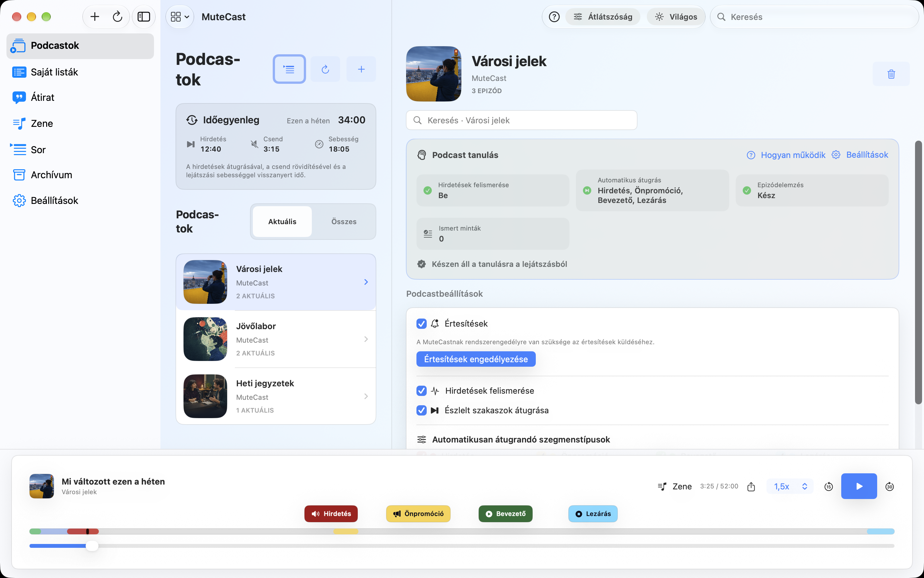Click the now-playing episode artwork
This screenshot has height=578, width=924.
[x=42, y=486]
